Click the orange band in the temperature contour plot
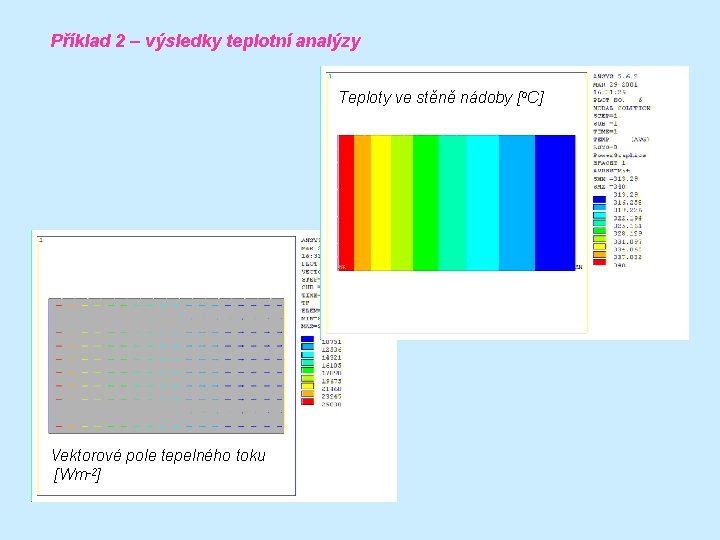This screenshot has width=720, height=540. [362, 202]
